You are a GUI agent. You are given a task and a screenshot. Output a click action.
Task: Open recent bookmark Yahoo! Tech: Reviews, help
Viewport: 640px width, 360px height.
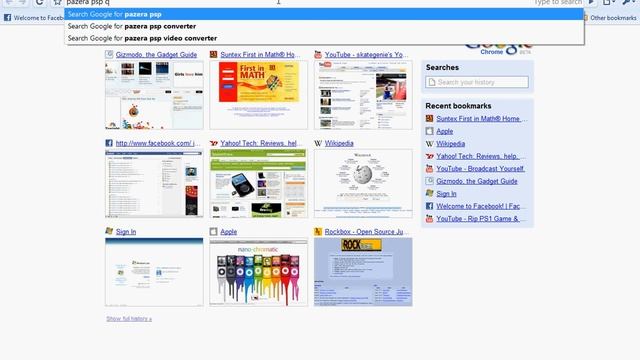481,156
